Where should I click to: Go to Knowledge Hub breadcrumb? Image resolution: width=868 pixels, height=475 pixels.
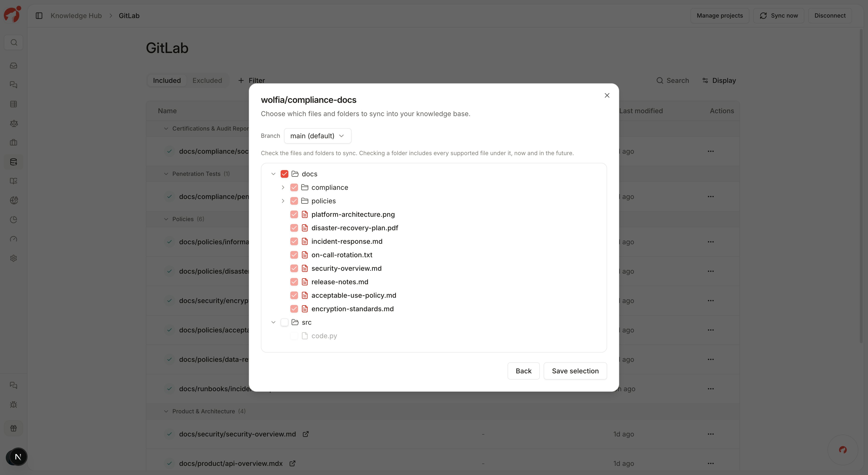point(76,16)
